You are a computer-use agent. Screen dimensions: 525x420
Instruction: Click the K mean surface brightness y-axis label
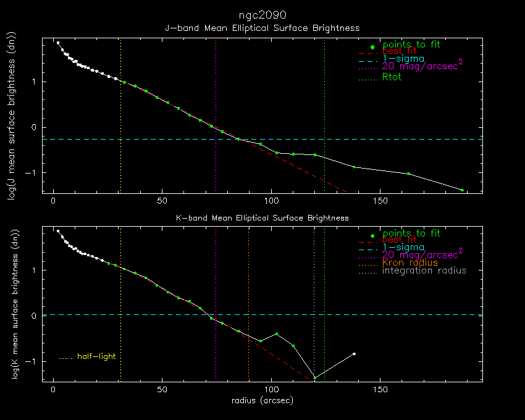coord(10,303)
